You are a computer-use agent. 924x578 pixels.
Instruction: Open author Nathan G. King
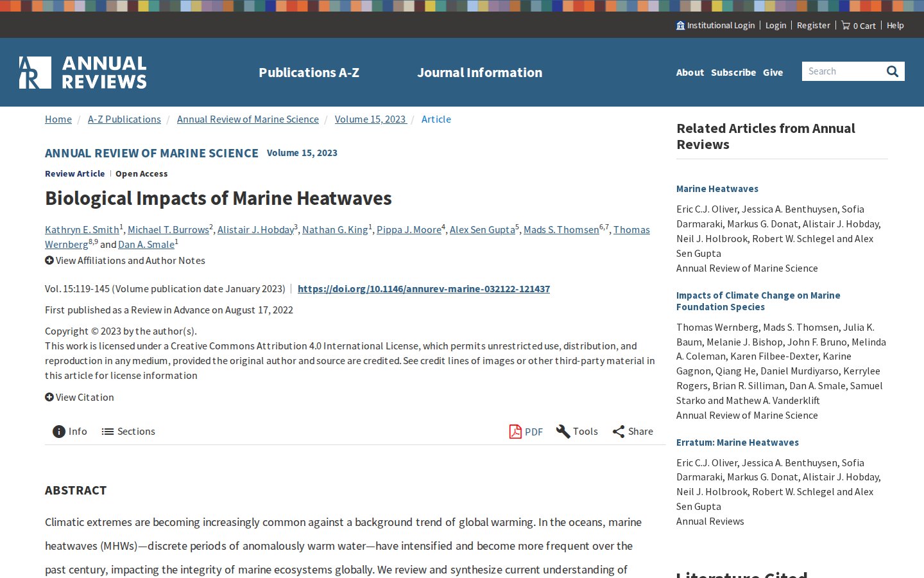pos(335,230)
